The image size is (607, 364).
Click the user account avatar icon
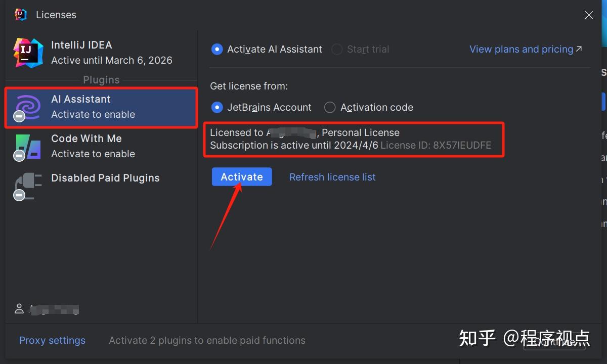point(19,308)
